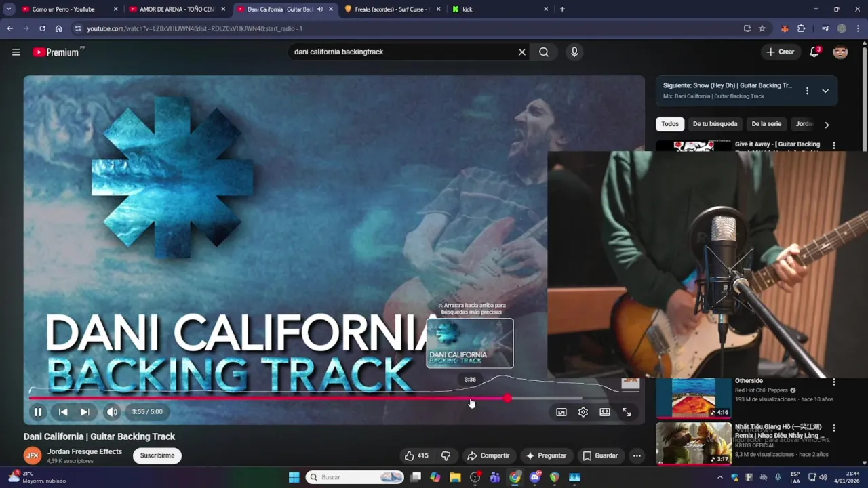Go back in browser history

(9, 28)
